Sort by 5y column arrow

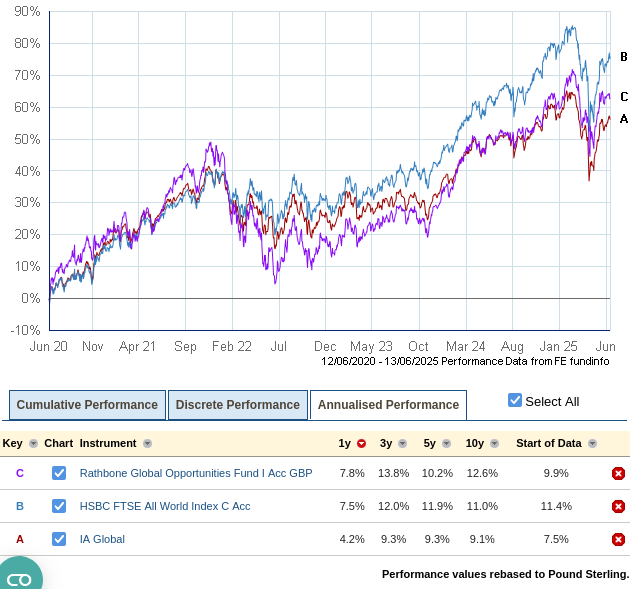(444, 443)
